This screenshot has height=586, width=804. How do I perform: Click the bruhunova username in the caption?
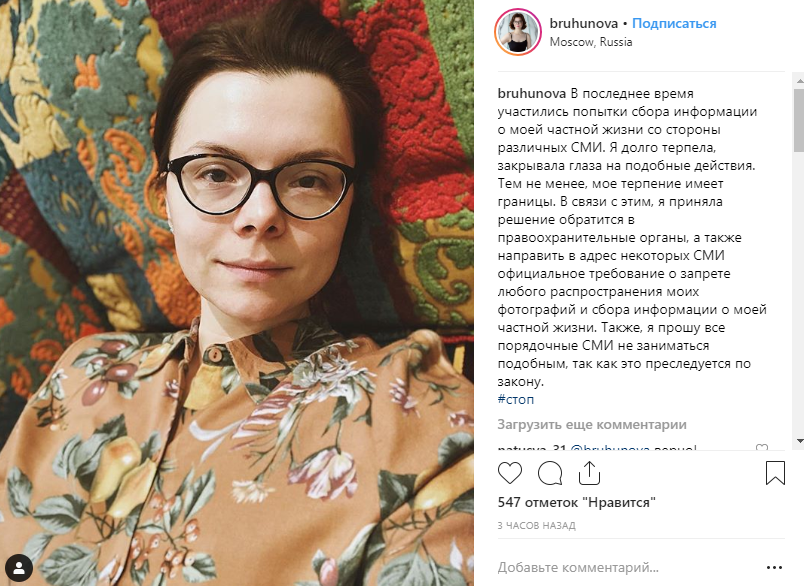[x=532, y=94]
